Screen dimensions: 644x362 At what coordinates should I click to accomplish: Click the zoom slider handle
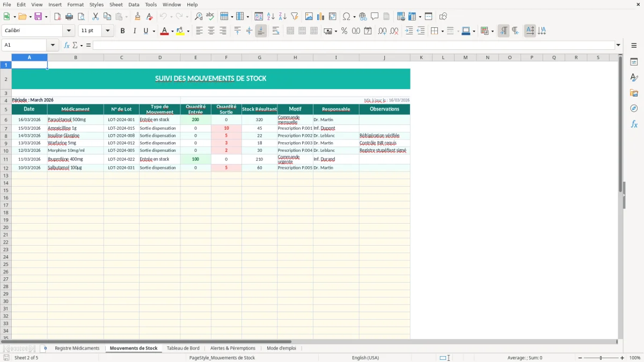601,358
